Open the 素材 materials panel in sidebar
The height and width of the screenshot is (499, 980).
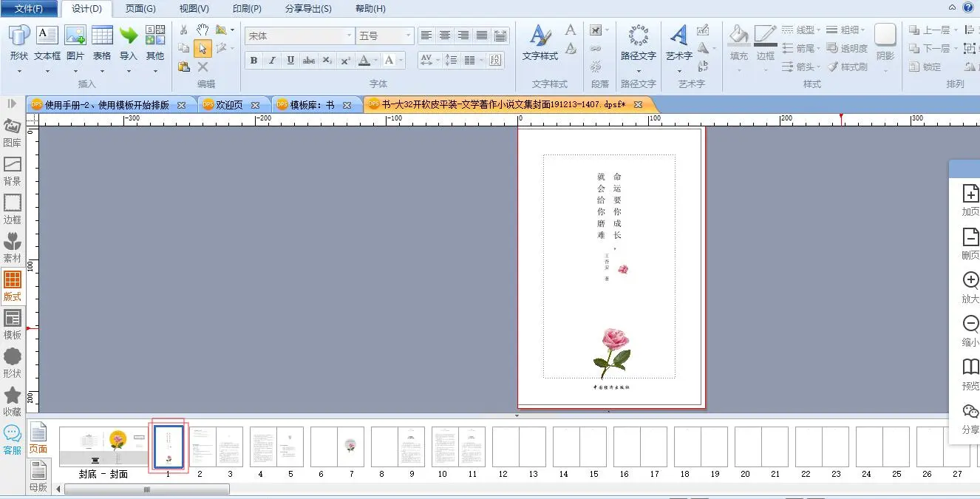click(13, 247)
